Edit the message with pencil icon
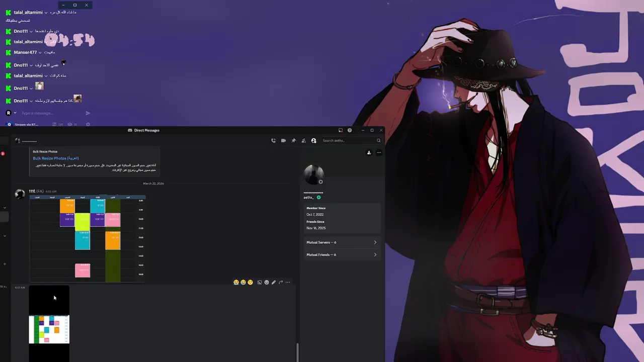The height and width of the screenshot is (362, 644). 274,283
